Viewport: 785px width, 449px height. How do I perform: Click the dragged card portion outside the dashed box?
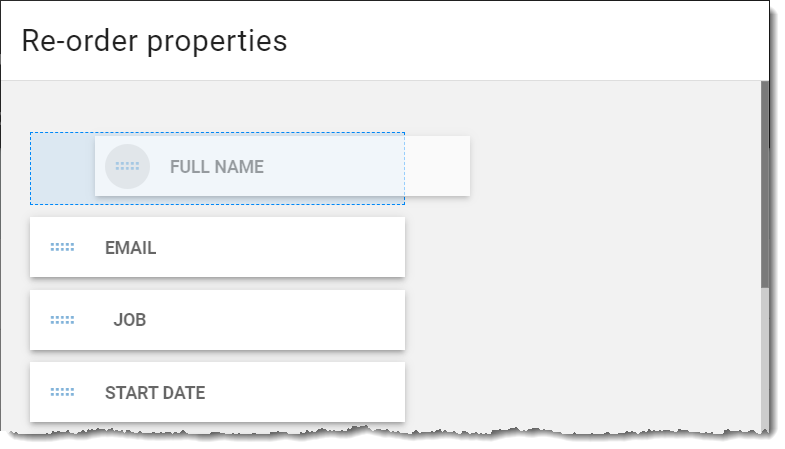pyautogui.click(x=438, y=166)
